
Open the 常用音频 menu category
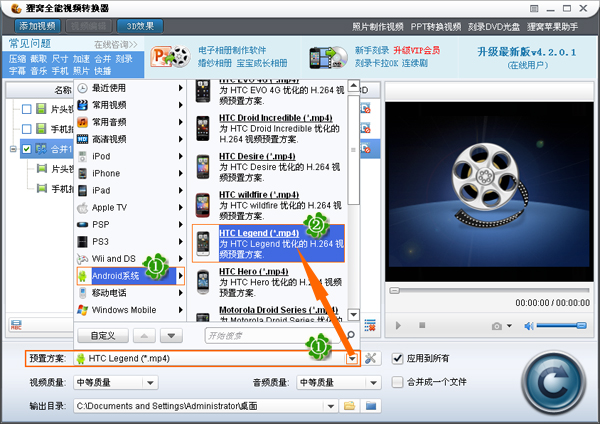[x=130, y=122]
